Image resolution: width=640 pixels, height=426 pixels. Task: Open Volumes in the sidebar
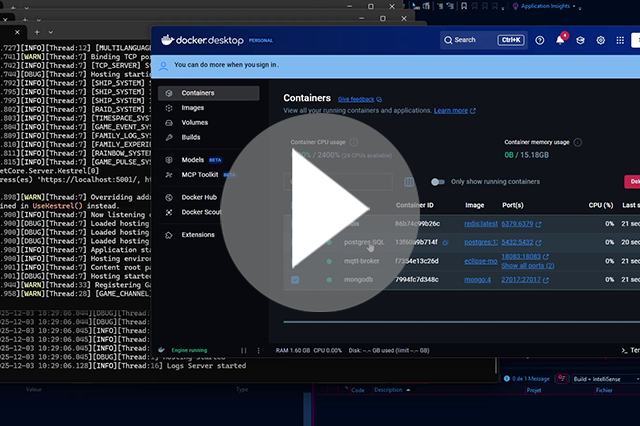click(195, 122)
